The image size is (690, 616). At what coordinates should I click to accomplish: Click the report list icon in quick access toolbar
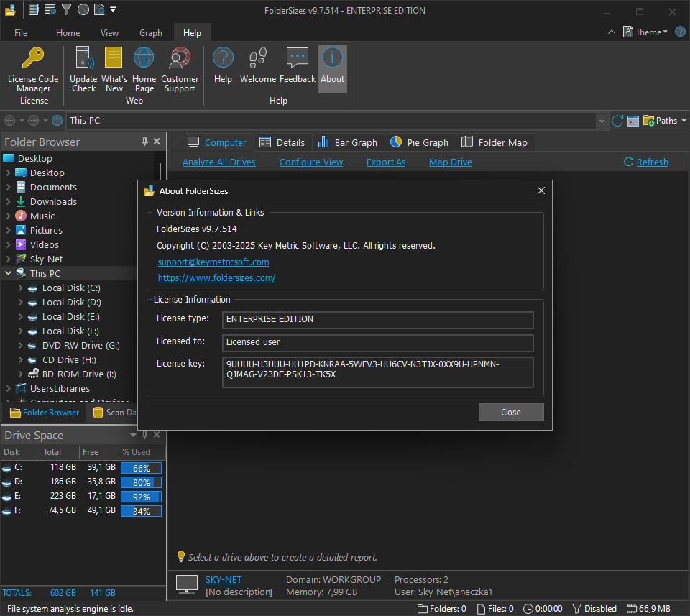tap(34, 9)
